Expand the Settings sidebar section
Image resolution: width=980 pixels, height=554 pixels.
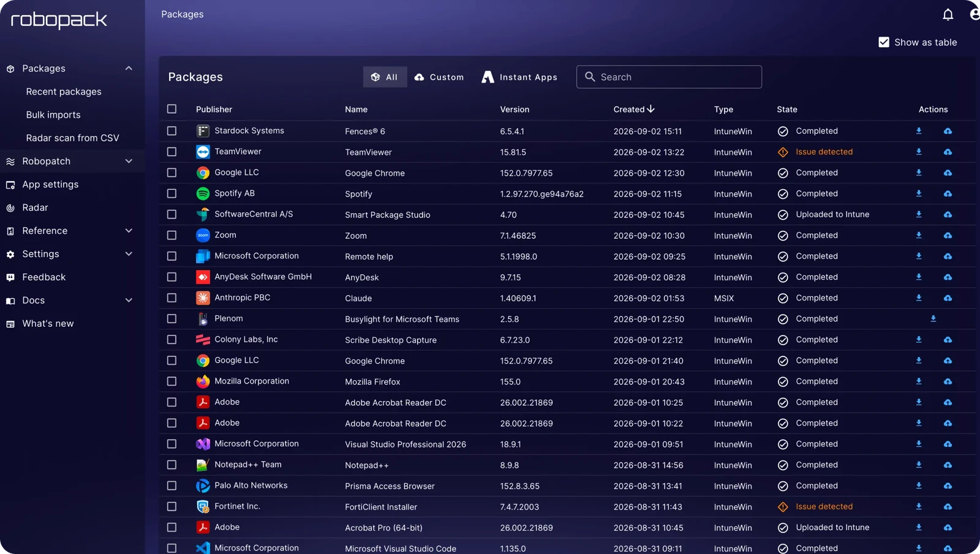(129, 254)
